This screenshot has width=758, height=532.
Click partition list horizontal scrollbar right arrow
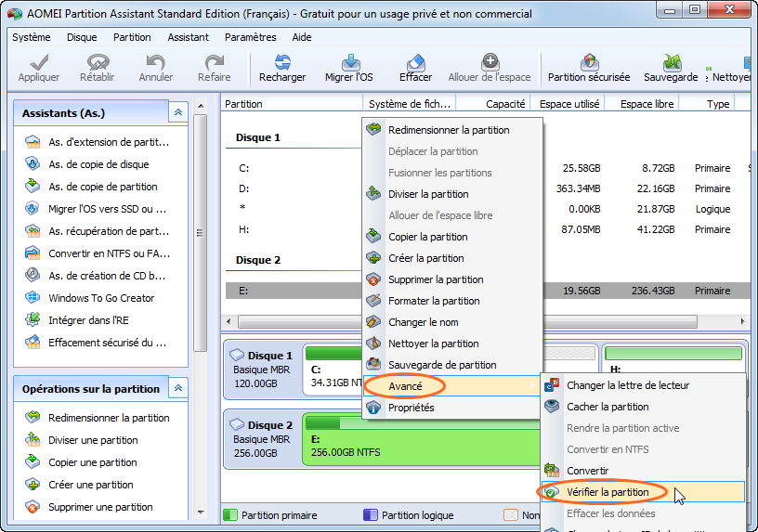tap(742, 321)
